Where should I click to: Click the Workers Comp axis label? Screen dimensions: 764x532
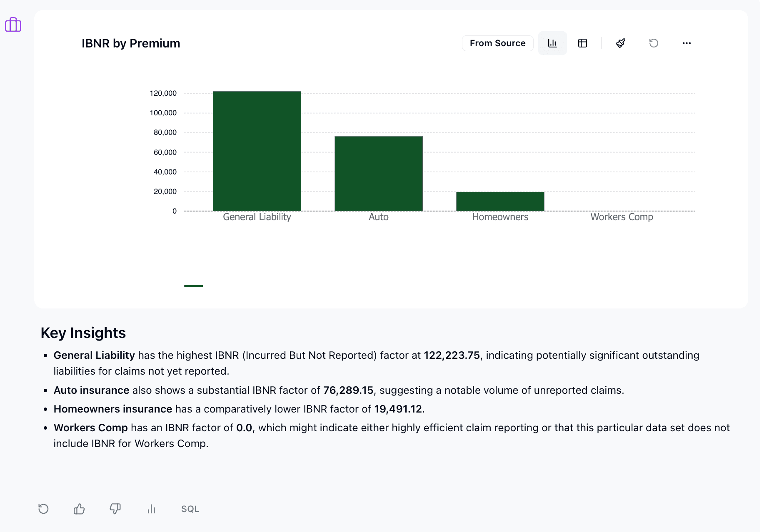622,217
